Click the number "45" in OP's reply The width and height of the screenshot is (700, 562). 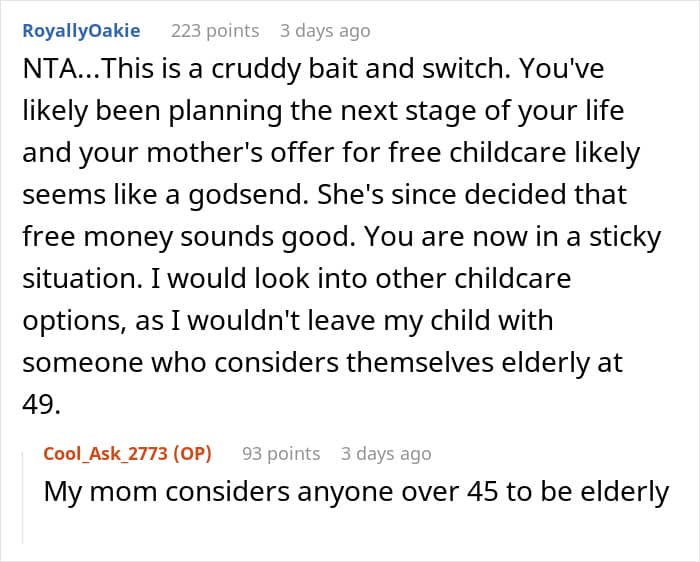click(483, 492)
